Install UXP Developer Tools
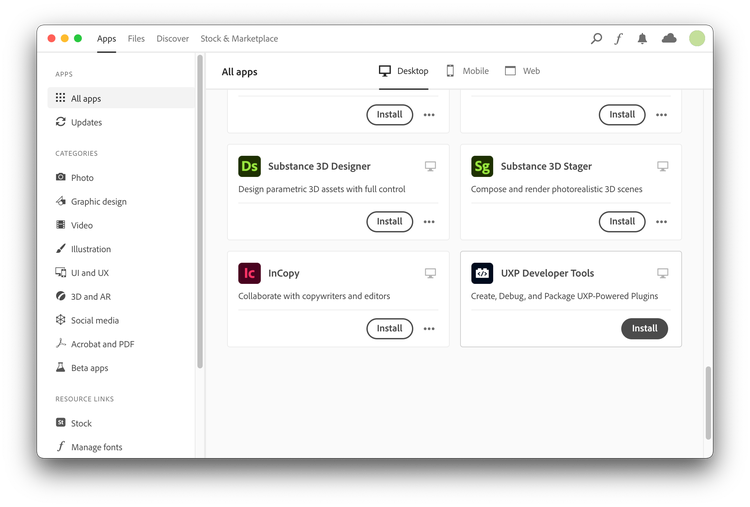Screen dimensions: 750x507 (x=645, y=329)
